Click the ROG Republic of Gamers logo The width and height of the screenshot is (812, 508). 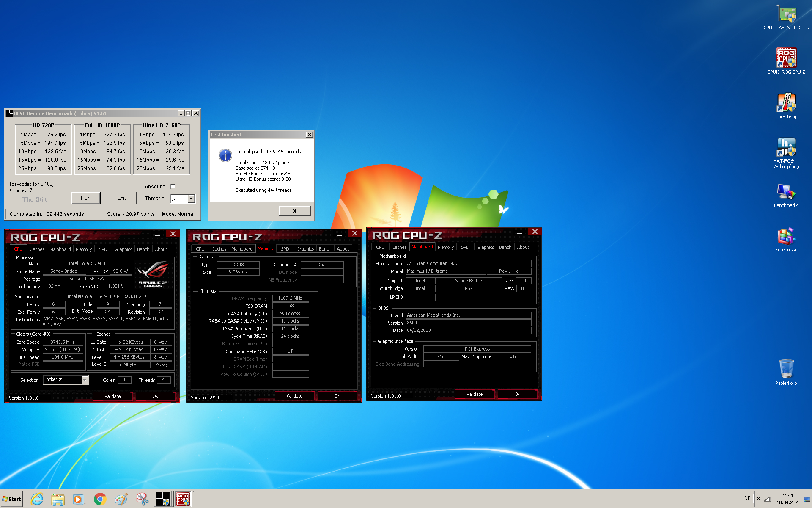(153, 274)
